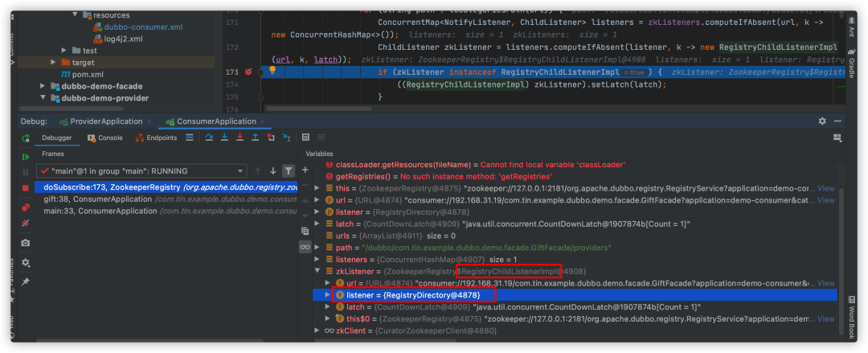
Task: Click the yellow lightbulb intention icon
Action: click(x=272, y=71)
